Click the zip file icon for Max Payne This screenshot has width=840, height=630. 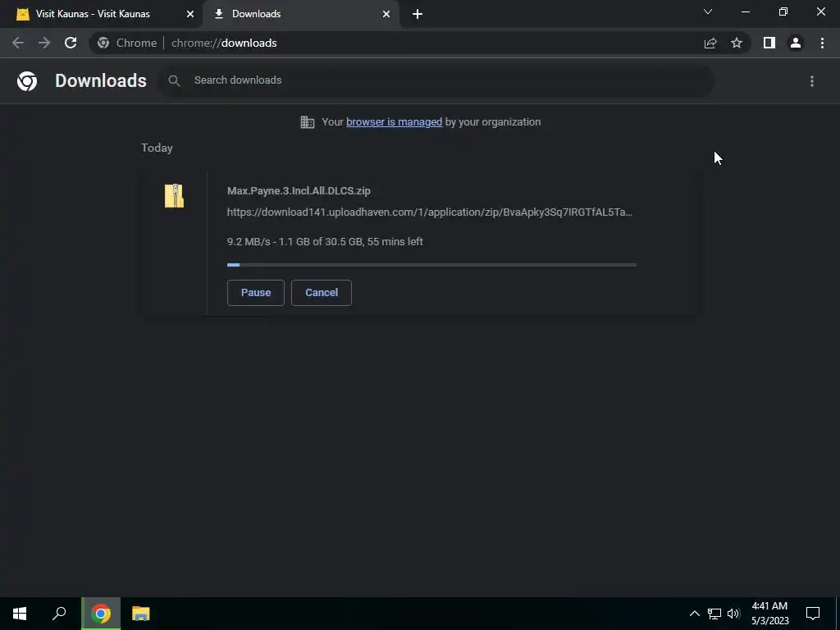coord(174,195)
